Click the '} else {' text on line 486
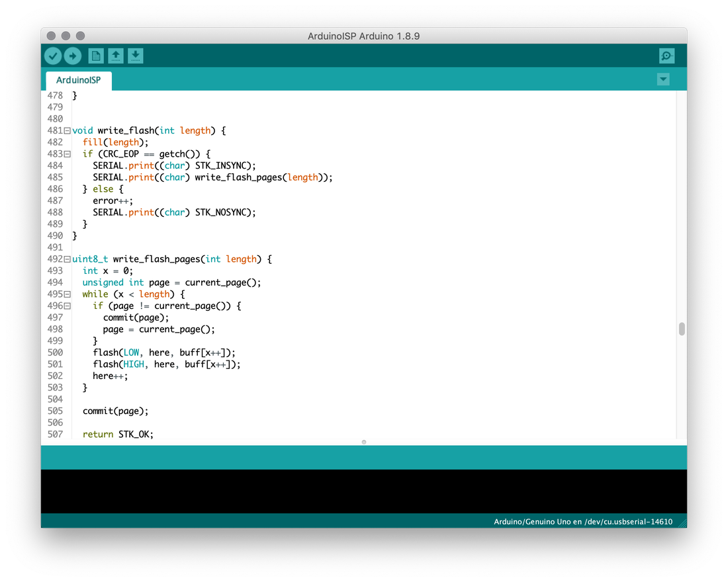728x582 pixels. pos(103,189)
